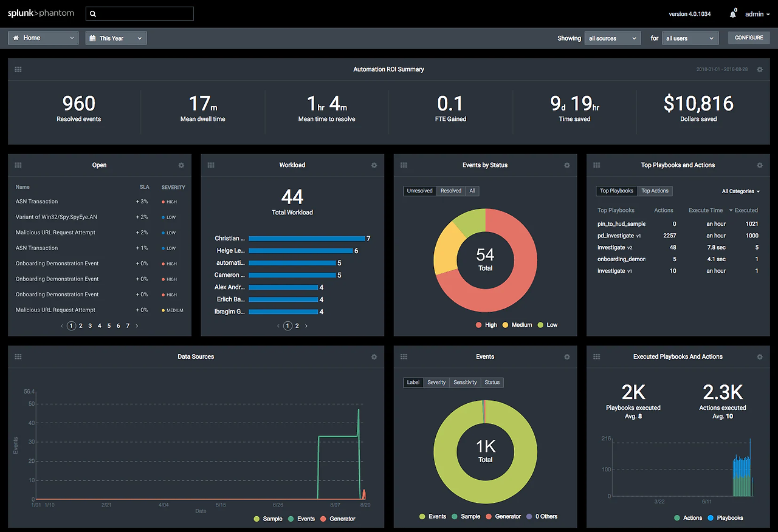
Task: Go to page 2 of the Workload list
Action: [x=297, y=326]
